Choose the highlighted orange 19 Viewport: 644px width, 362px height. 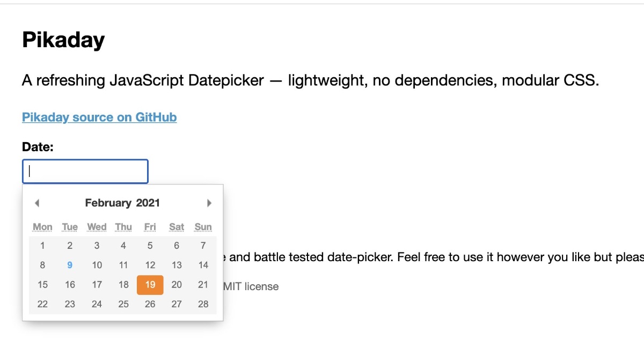click(150, 285)
